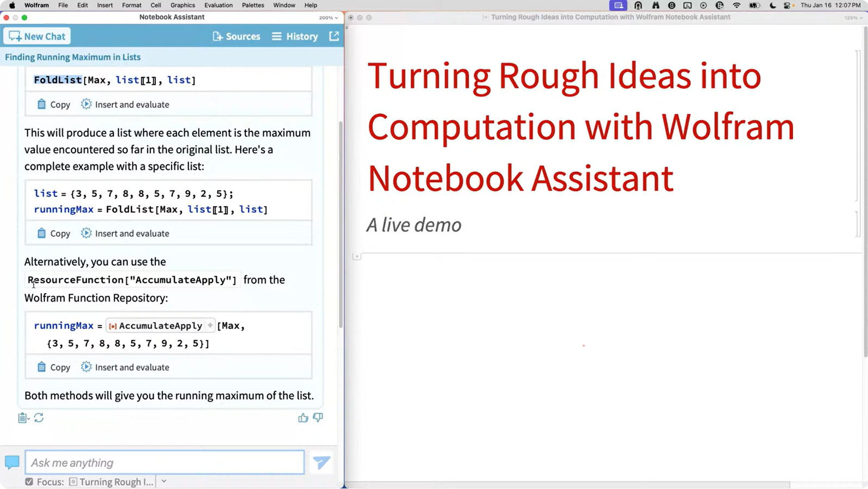
Task: Click the blue chat bubble icon
Action: 12,462
